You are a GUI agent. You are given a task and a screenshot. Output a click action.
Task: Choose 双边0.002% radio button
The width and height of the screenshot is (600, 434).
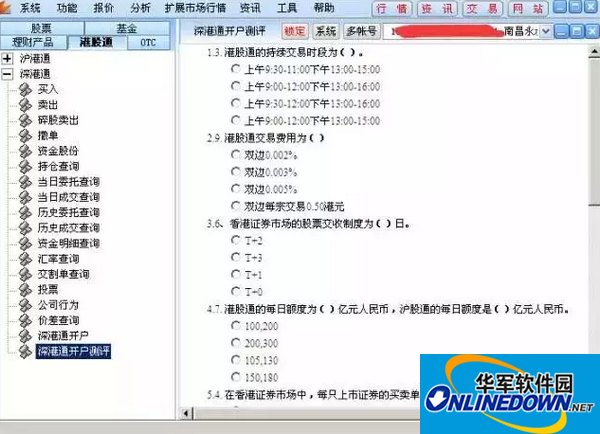click(x=236, y=155)
